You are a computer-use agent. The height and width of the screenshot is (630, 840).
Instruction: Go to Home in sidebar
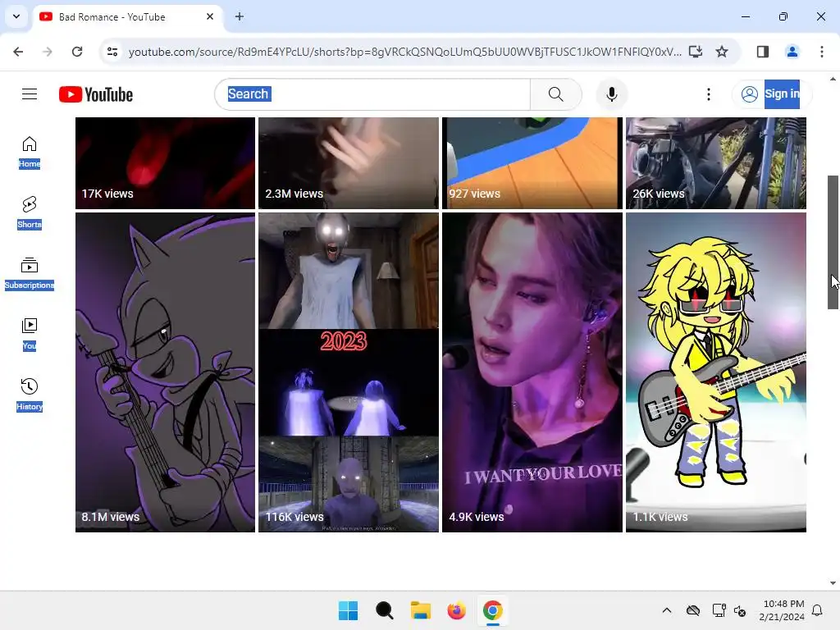(x=30, y=153)
